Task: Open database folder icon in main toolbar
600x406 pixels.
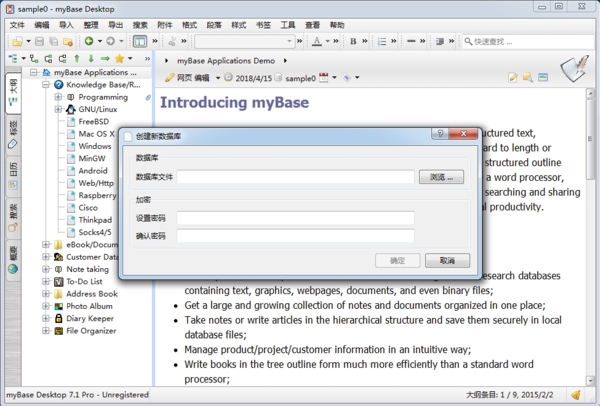Action: (17, 41)
